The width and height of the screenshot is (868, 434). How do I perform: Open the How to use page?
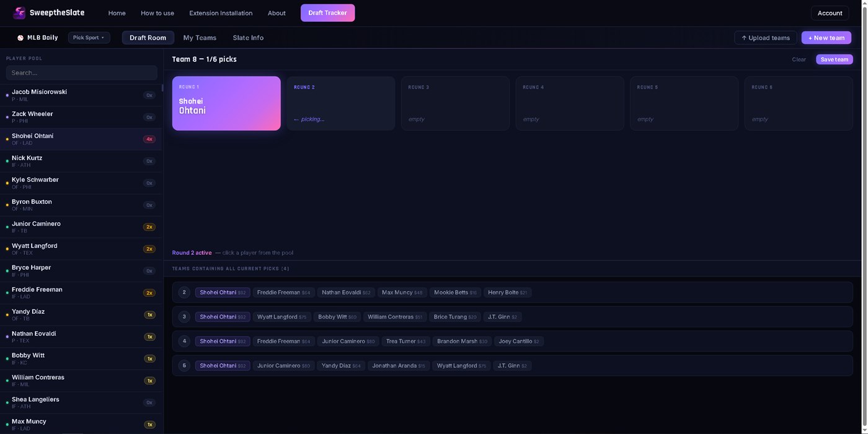pyautogui.click(x=157, y=13)
